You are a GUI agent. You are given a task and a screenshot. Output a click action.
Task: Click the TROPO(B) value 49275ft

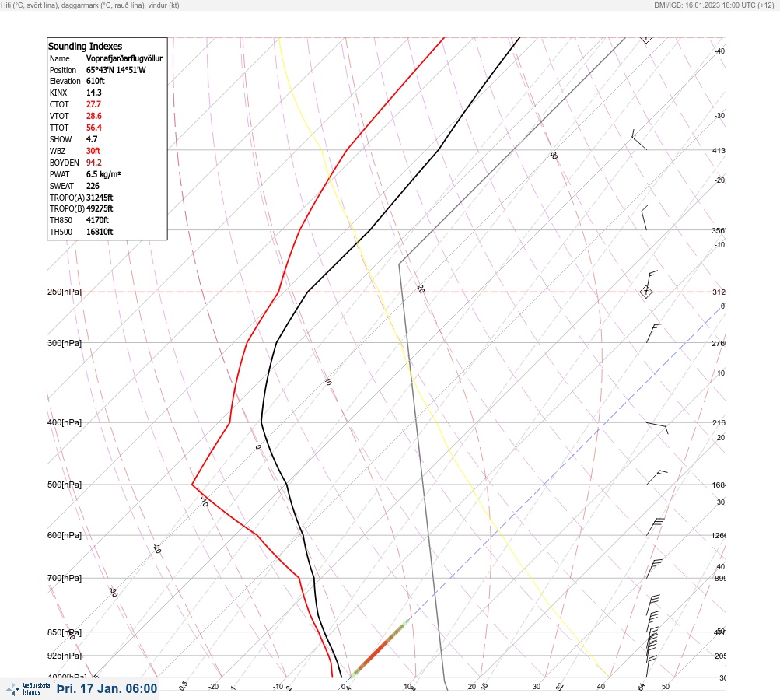tap(100, 208)
